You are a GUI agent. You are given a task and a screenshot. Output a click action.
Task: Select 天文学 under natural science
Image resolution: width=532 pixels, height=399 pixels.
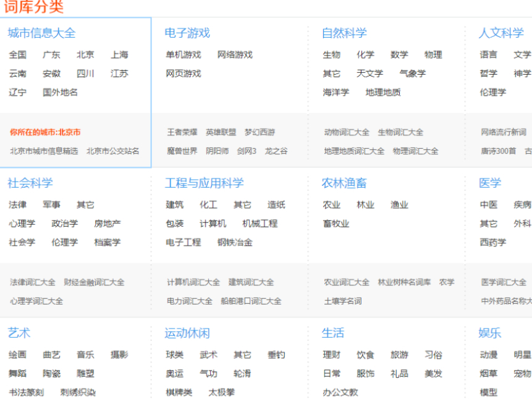tap(370, 73)
